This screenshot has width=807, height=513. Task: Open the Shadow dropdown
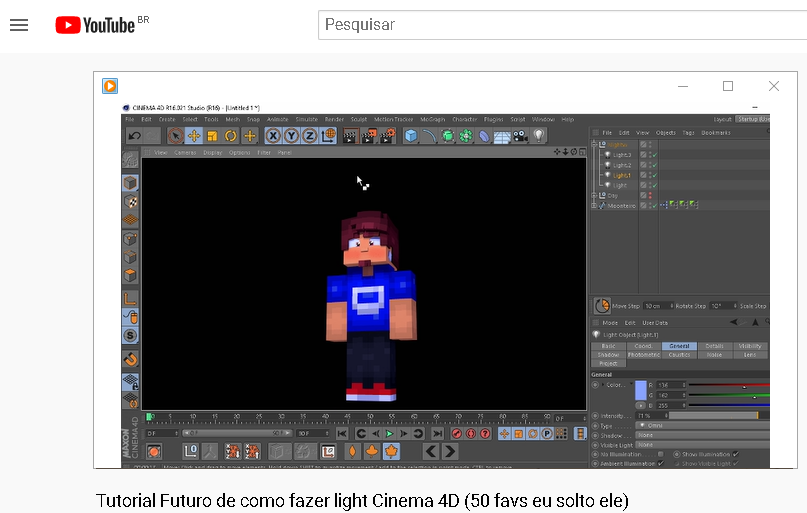pos(703,435)
